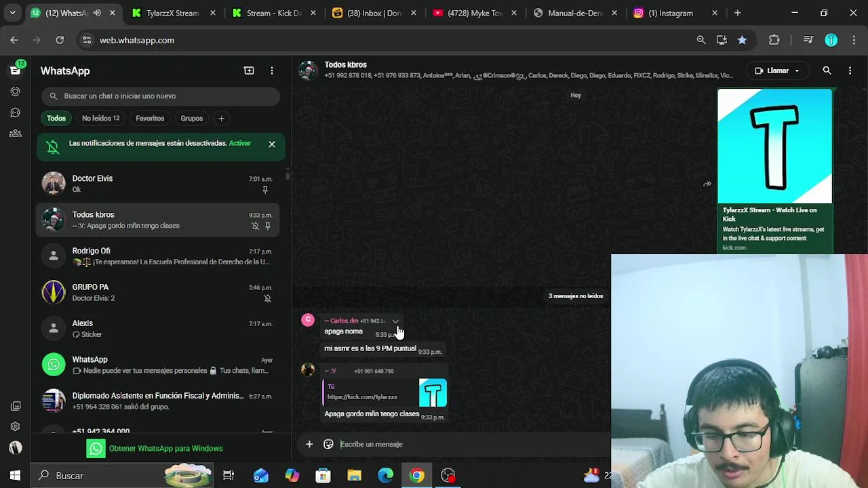Open the Channels icon in WhatsApp sidebar
The height and width of the screenshot is (488, 868).
tap(15, 113)
